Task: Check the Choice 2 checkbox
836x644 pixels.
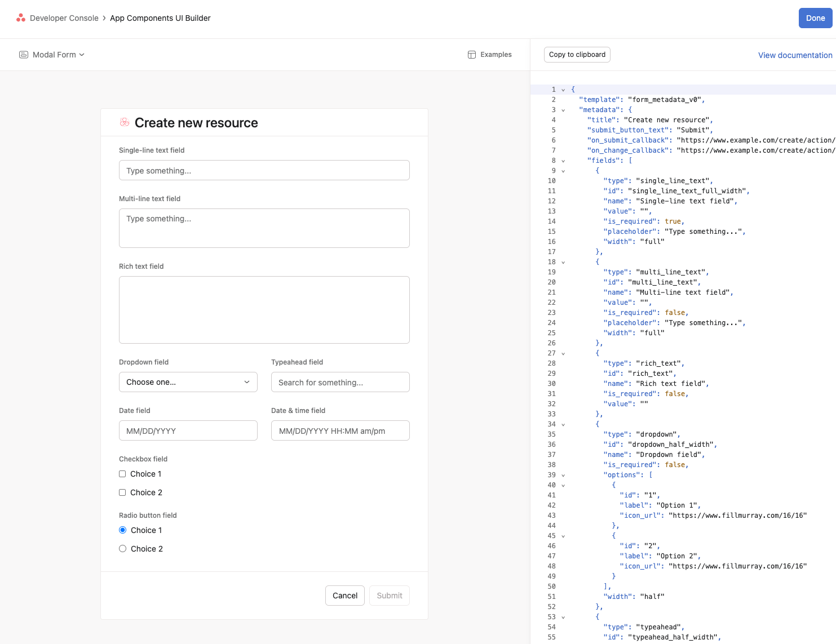Action: point(122,492)
